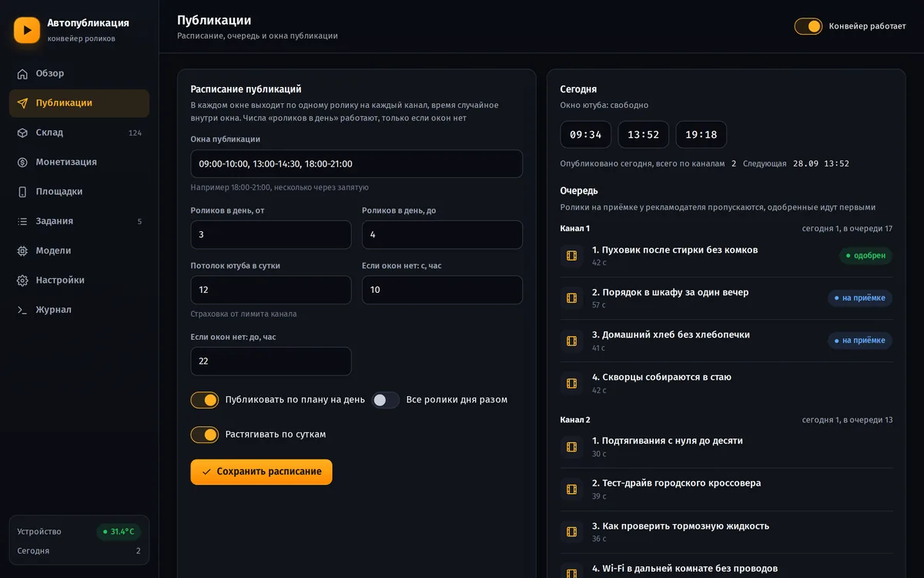Click film icon of Пуховик после стирки

[x=571, y=256]
